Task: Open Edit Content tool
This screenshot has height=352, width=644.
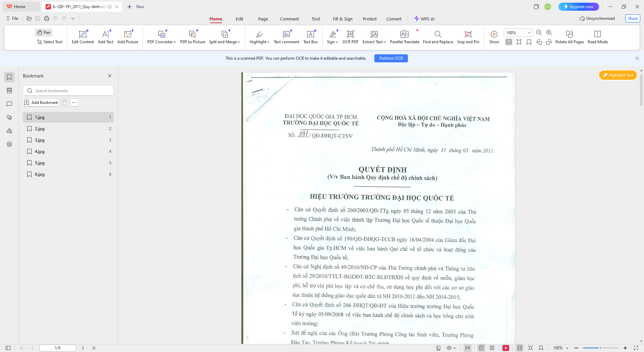Action: click(83, 37)
